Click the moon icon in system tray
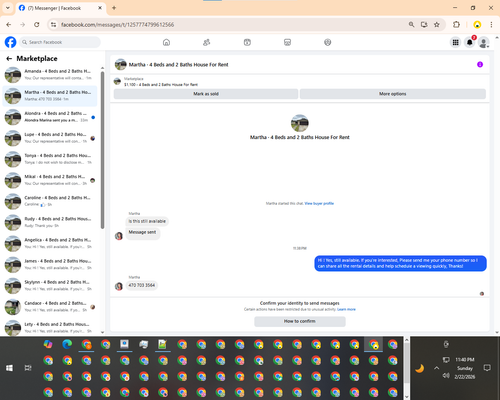The height and width of the screenshot is (400, 500). (x=420, y=368)
